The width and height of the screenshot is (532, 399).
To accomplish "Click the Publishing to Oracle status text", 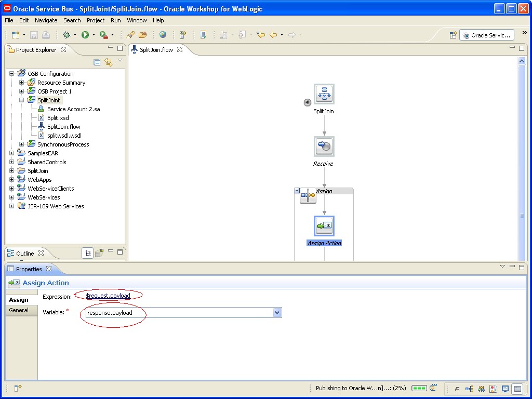I will coord(361,388).
